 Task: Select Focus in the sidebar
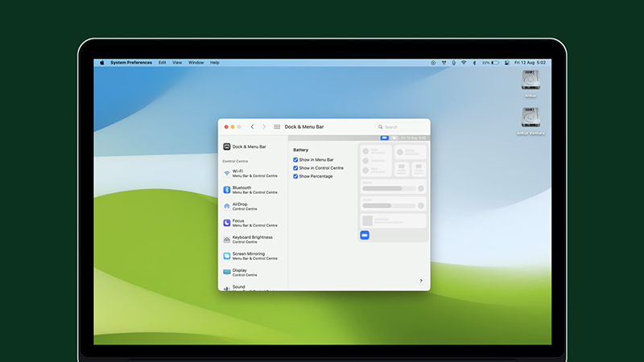[254, 223]
